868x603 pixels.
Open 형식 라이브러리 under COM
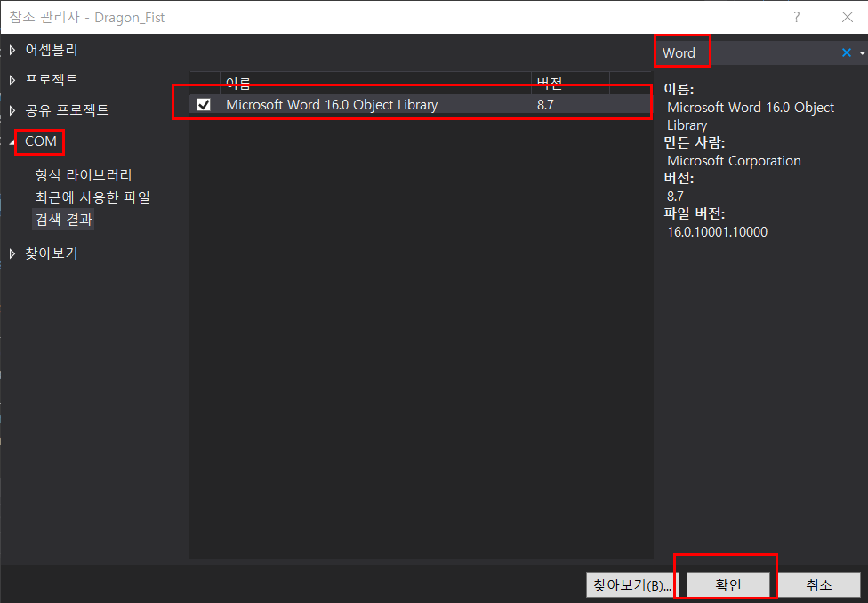point(84,175)
